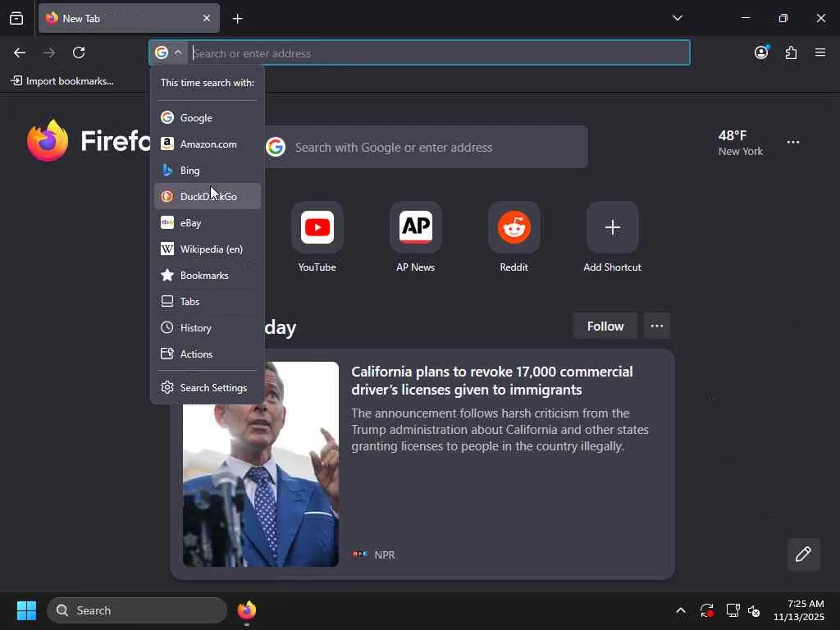
Task: Click the forward navigation arrow
Action: coord(49,52)
